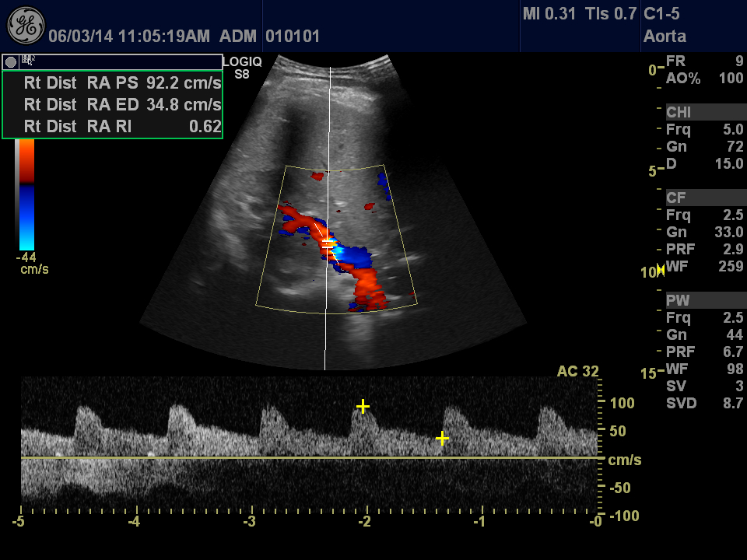Select the peak systolic caliper on waveform
This screenshot has width=747, height=560.
coord(363,406)
